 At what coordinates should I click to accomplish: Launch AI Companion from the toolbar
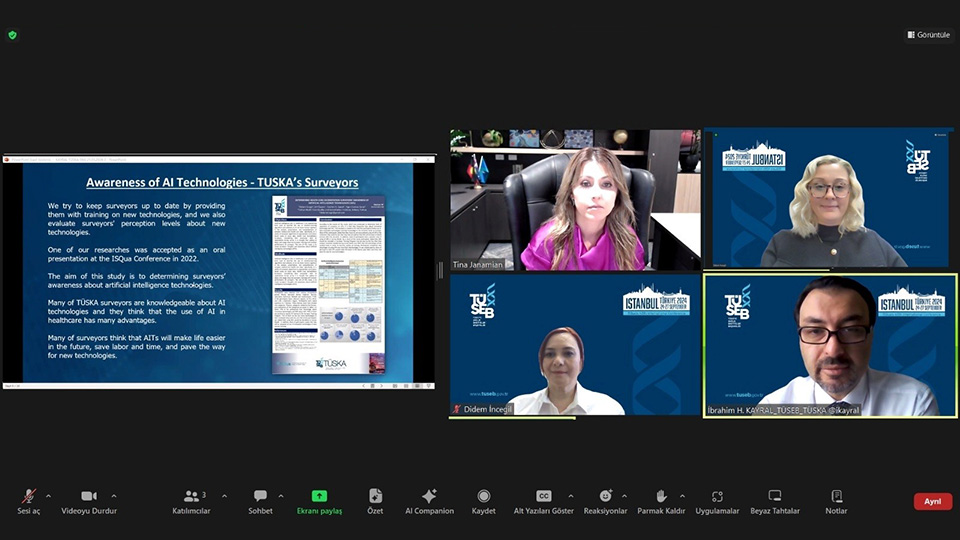(429, 501)
